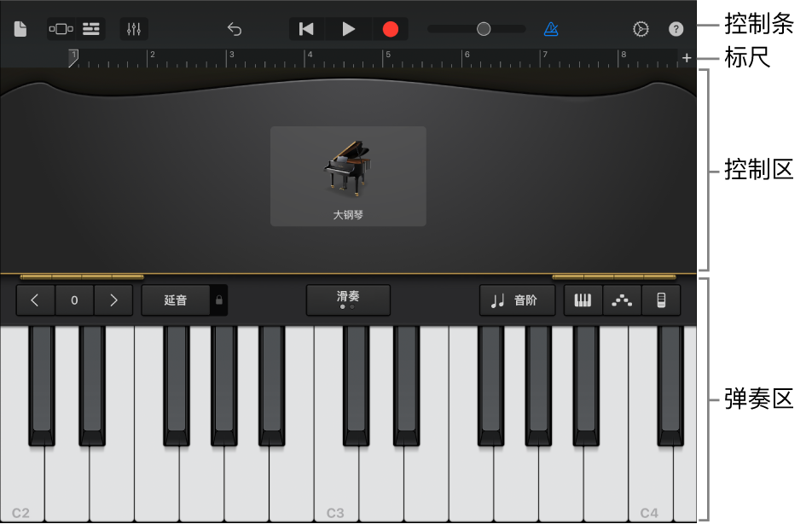Reset octave value 0
812x524 pixels.
[74, 300]
